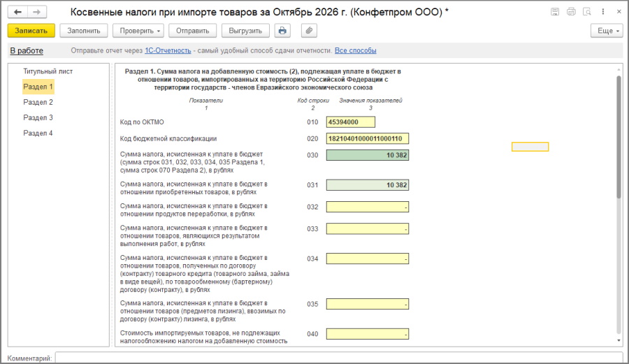Click the Код по ОКТМО label
The height and width of the screenshot is (364, 629).
(142, 122)
